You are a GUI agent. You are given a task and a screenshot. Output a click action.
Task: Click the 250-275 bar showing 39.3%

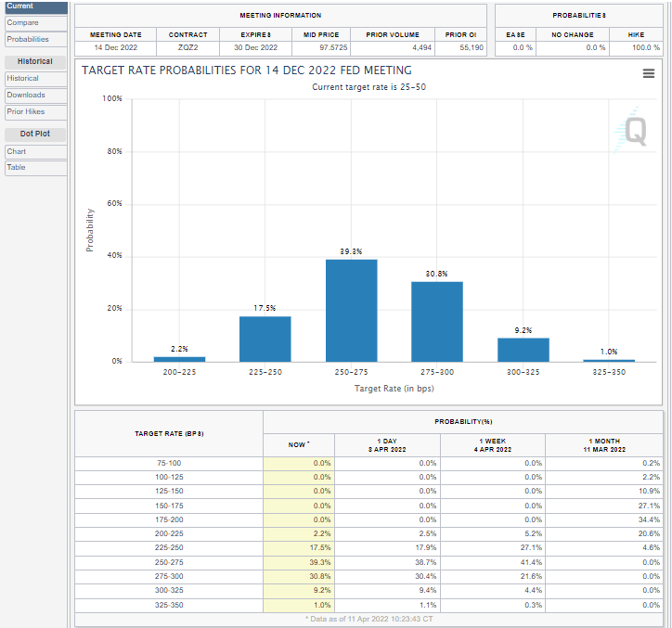pos(351,310)
